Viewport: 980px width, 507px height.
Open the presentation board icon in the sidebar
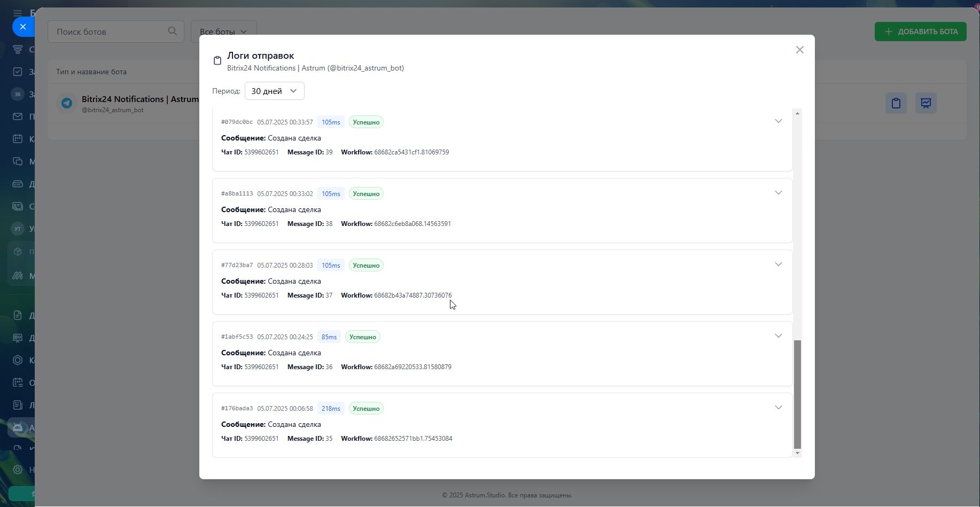pos(18,338)
